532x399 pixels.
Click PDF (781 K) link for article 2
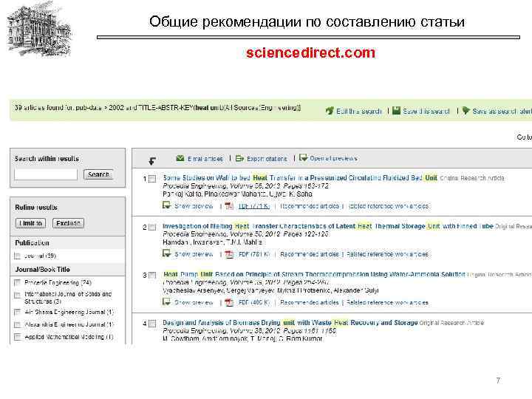point(254,254)
